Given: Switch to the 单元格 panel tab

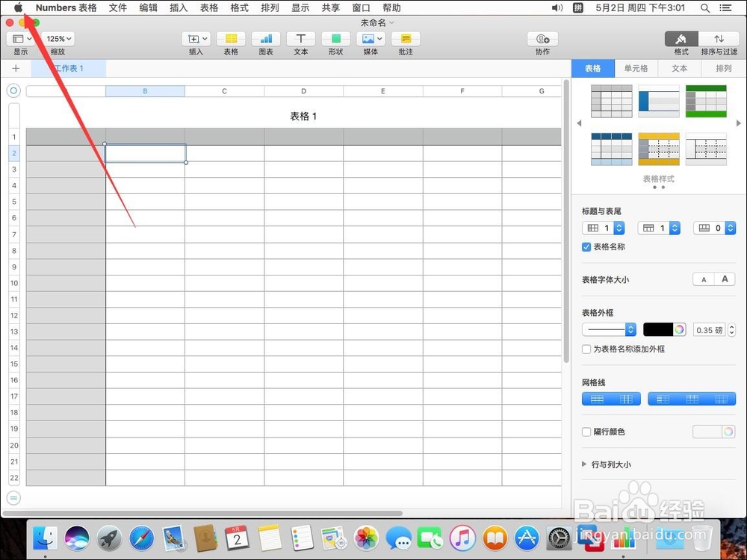Looking at the screenshot, I should (636, 68).
